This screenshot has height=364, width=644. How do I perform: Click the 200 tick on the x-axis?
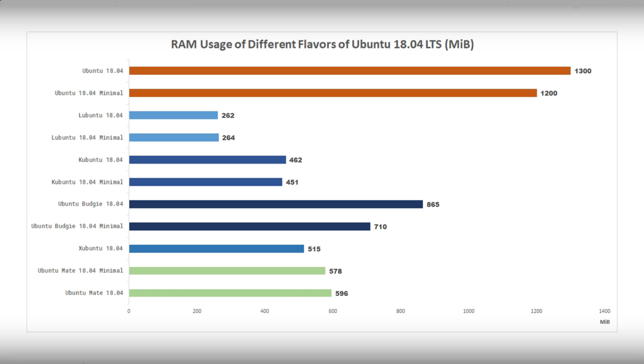coord(197,311)
